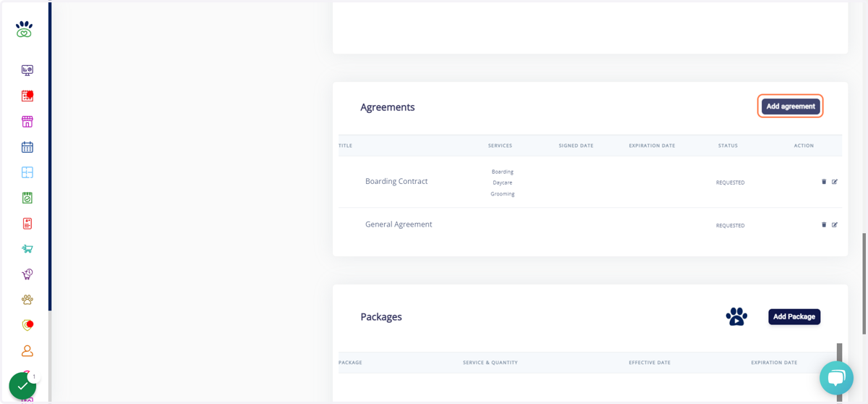Click the SERVICE & QUANTITY column header
The image size is (868, 404).
(490, 362)
